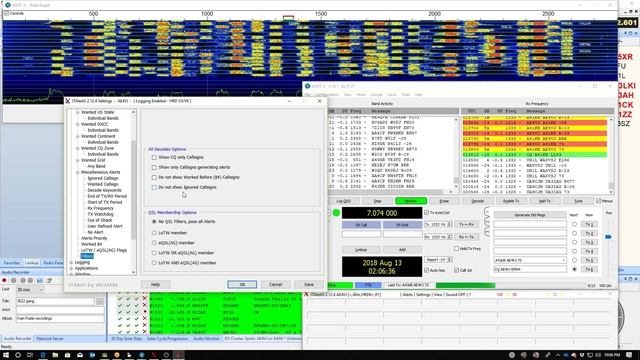Viewport: 640px width, 360px height.
Task: Open the Limit 30 min dropdown
Action: click(30, 289)
